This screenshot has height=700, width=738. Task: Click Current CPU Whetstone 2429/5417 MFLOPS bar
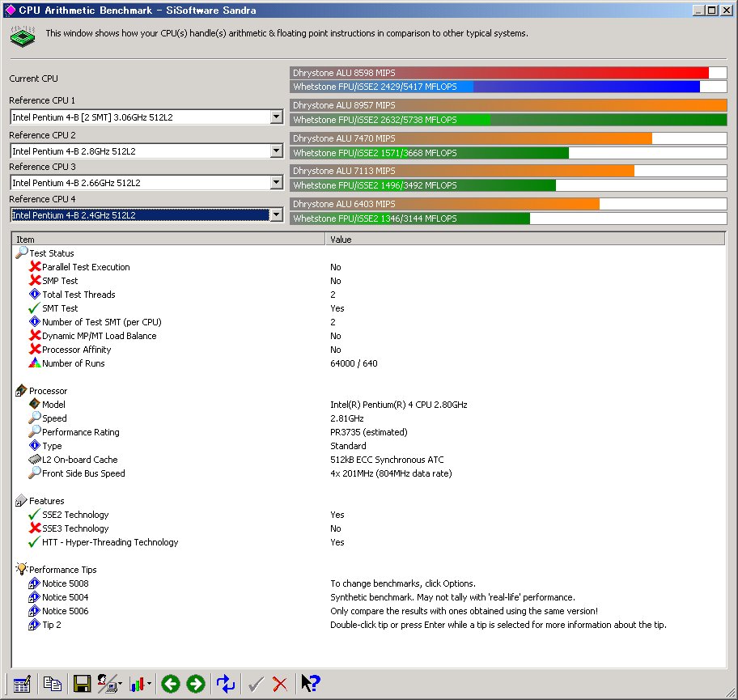tap(508, 86)
